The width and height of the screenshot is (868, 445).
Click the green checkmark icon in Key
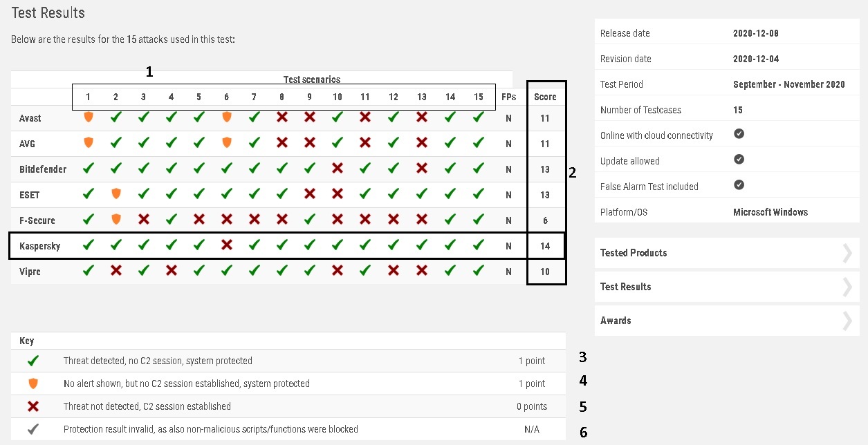click(33, 361)
